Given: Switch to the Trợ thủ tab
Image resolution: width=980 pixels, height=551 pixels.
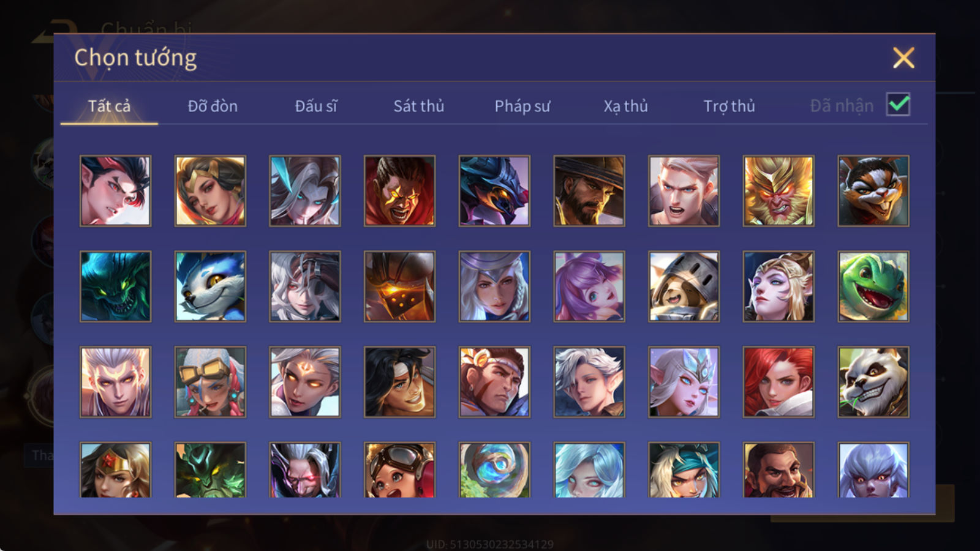Looking at the screenshot, I should pos(729,106).
